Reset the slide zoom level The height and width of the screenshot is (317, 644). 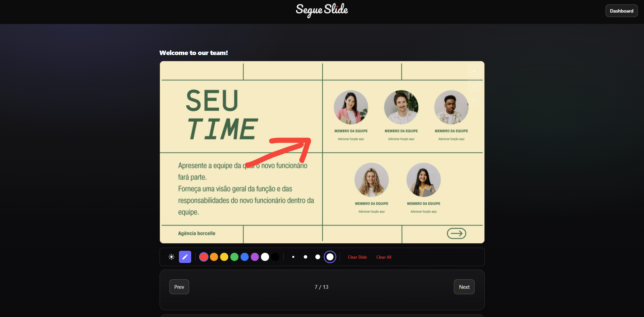(x=474, y=100)
